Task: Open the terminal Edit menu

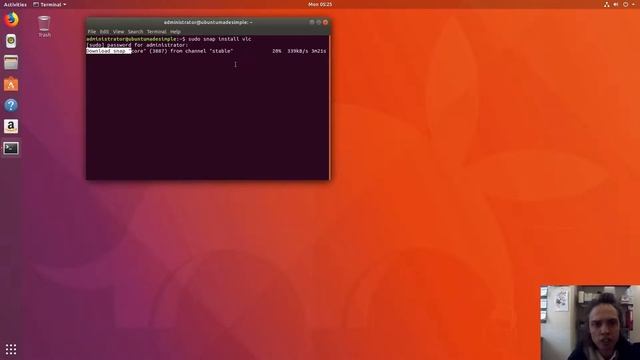Action: click(x=104, y=31)
